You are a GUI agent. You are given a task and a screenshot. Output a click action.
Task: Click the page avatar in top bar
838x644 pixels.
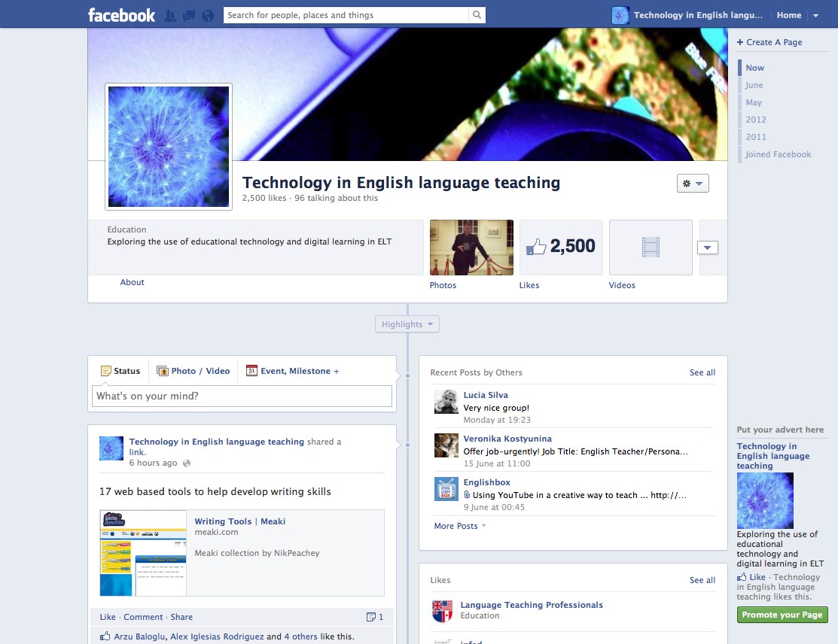(x=620, y=15)
